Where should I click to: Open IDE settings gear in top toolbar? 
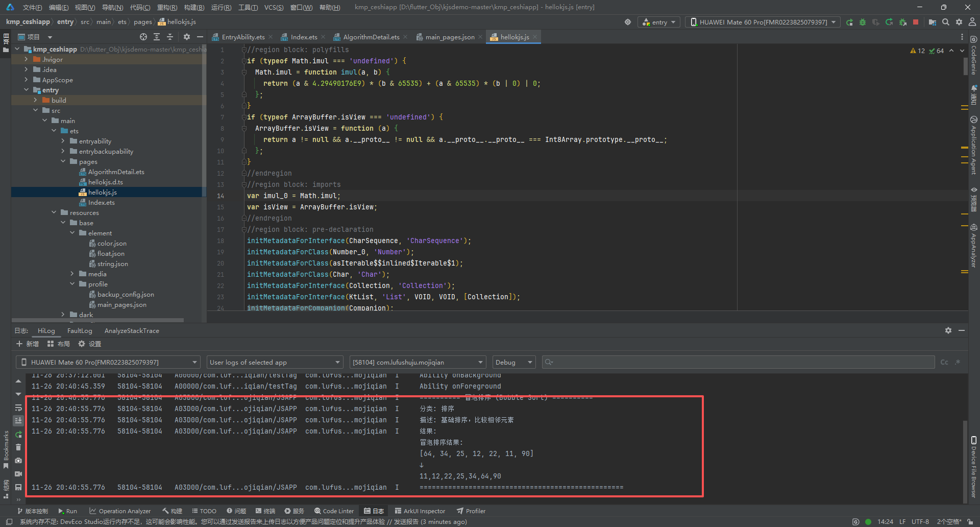coord(959,22)
